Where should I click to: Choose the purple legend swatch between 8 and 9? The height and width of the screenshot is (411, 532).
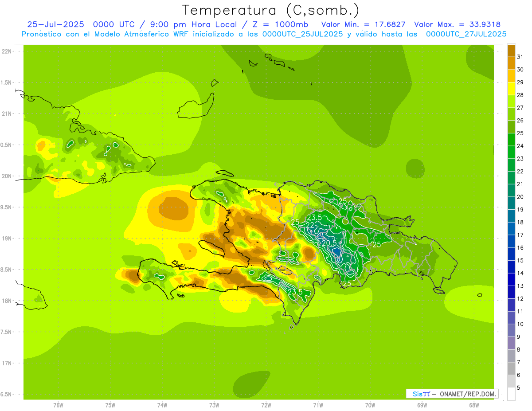coord(511,343)
